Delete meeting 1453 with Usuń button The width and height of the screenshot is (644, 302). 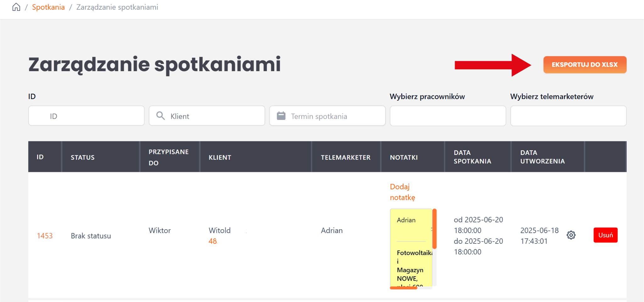[x=605, y=235]
